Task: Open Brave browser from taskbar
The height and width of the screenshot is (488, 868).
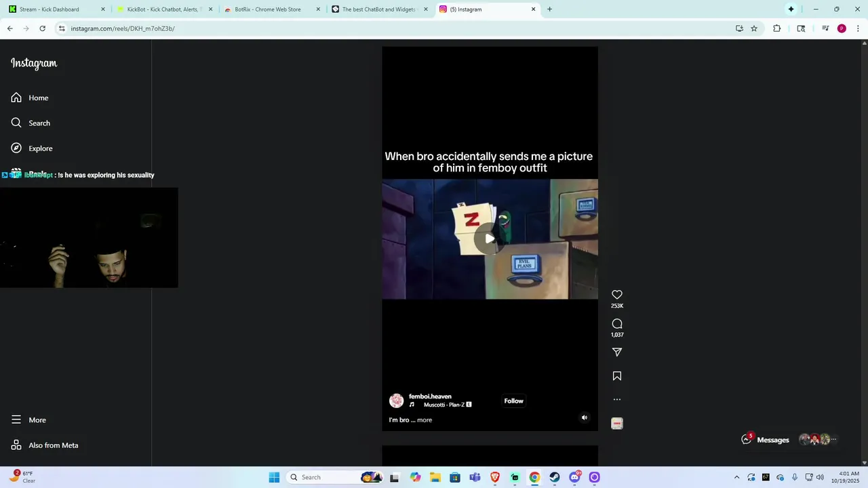Action: [x=495, y=477]
